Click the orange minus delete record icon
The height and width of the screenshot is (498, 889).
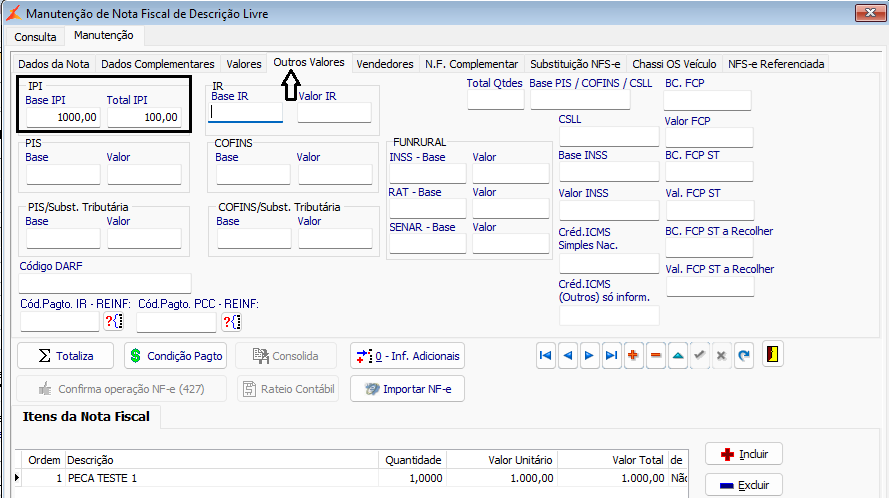point(655,356)
